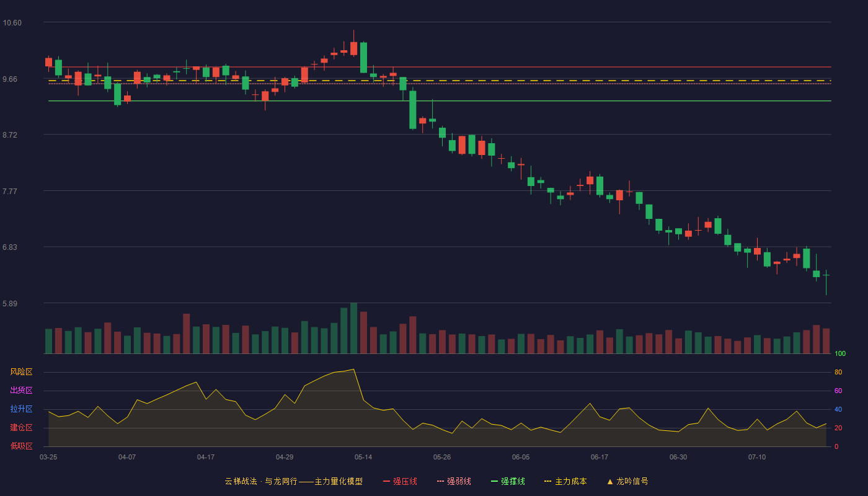Screen dimensions: 868x496
Task: Select the 低吸区 zone label
Action: [21, 446]
